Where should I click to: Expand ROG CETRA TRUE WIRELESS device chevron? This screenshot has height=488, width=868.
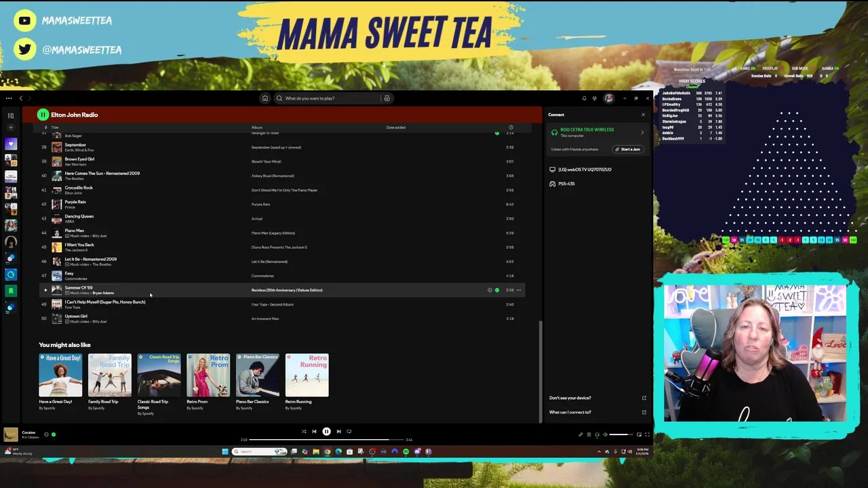(x=642, y=132)
